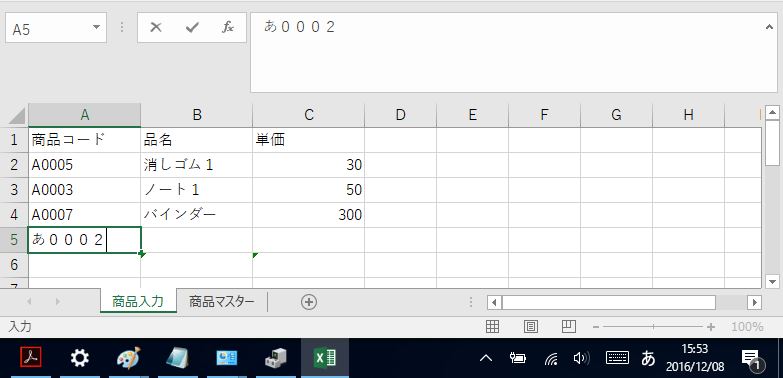
Task: Select column E header
Action: pos(472,115)
